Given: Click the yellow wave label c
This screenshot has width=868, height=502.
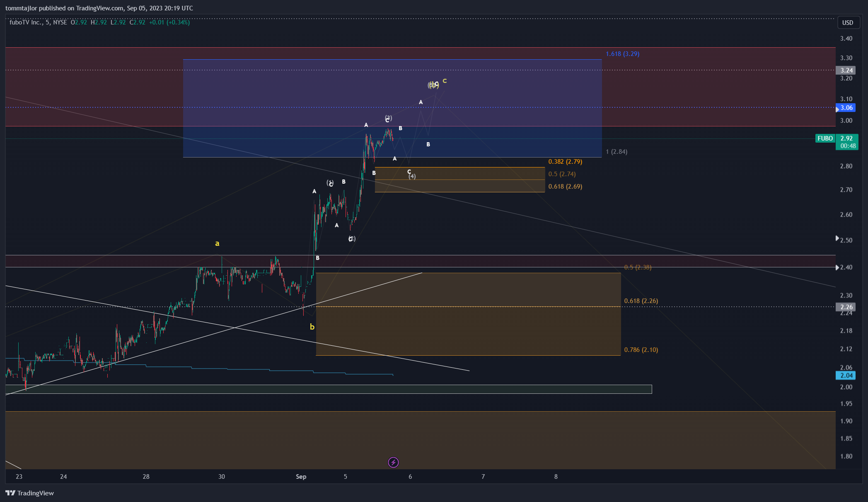Looking at the screenshot, I should tap(445, 81).
